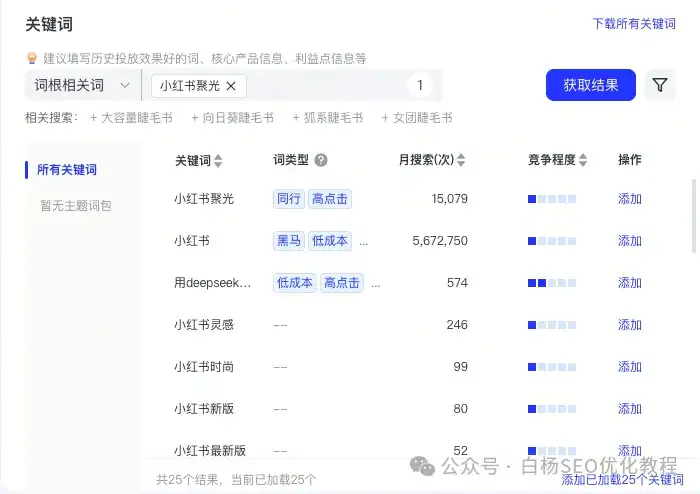Viewport: 700px width, 494px height.
Task: Click 高点击 tag on 小红书聚光 row
Action: (x=329, y=199)
